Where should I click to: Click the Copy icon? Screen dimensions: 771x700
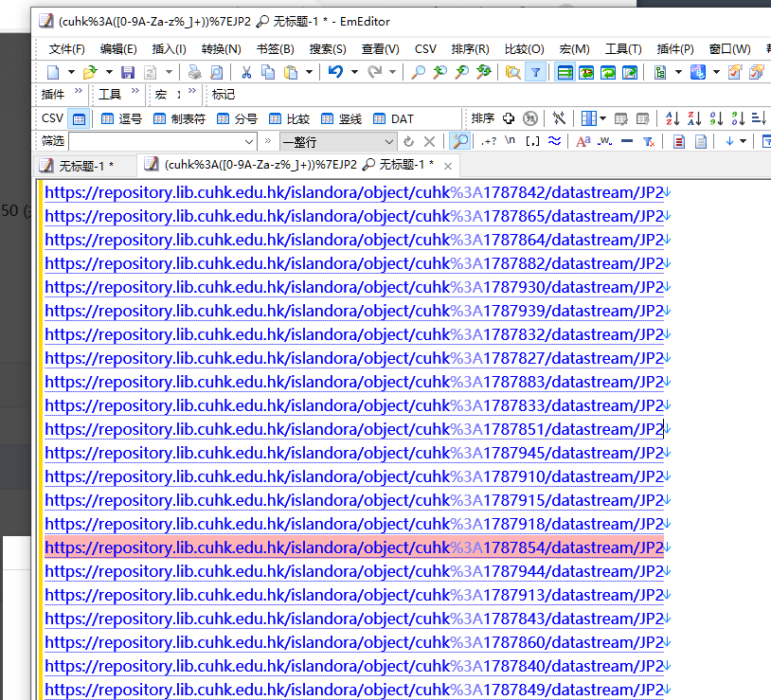[268, 73]
